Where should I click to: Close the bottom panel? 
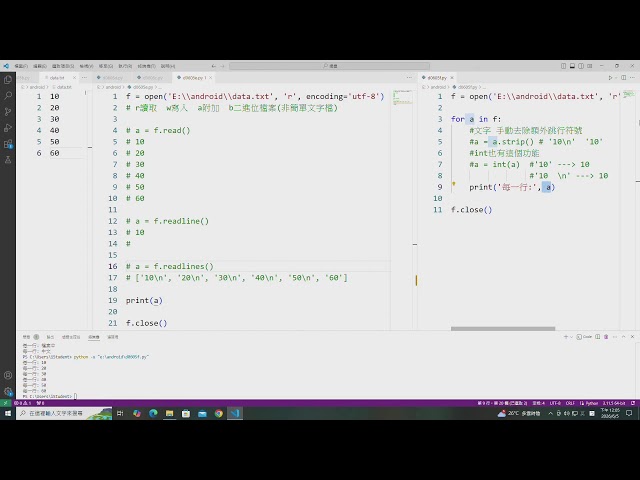click(x=632, y=337)
